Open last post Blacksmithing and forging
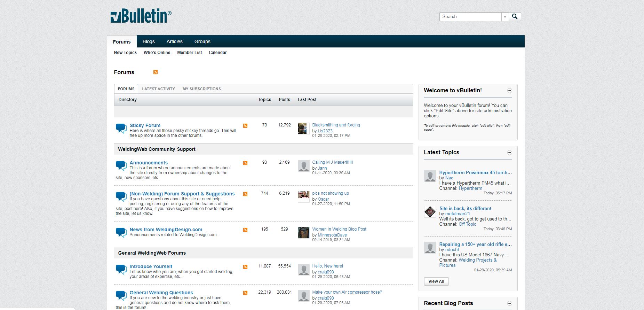Image resolution: width=644 pixels, height=310 pixels. 336,125
